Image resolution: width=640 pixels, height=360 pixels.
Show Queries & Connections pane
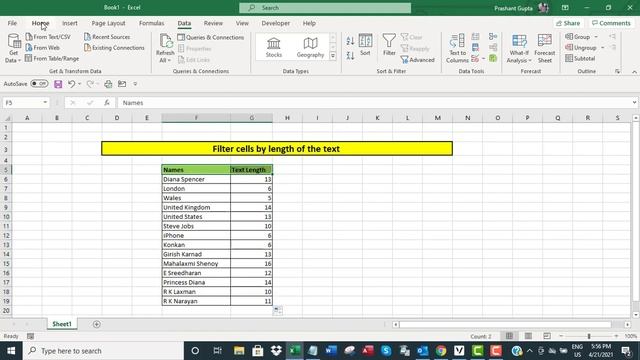tap(211, 37)
